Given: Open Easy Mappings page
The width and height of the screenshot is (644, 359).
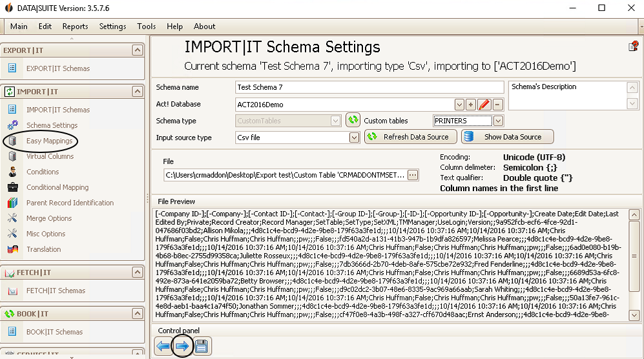Looking at the screenshot, I should click(x=49, y=141).
